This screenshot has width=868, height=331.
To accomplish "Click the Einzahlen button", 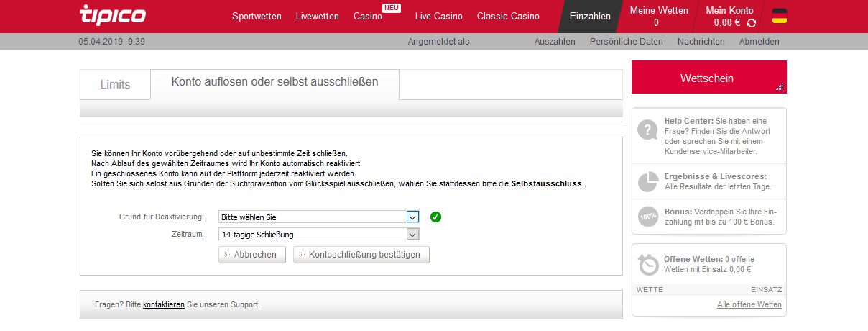I will (590, 16).
